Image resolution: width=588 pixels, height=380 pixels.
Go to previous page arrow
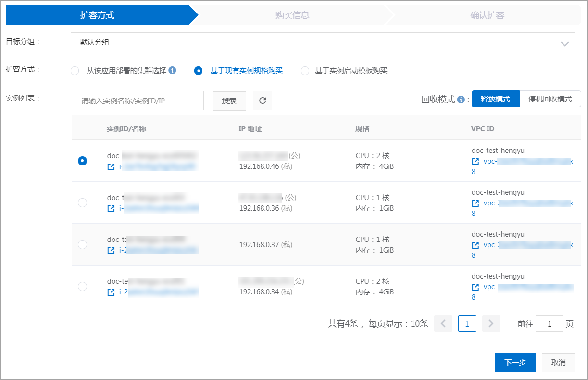[443, 324]
